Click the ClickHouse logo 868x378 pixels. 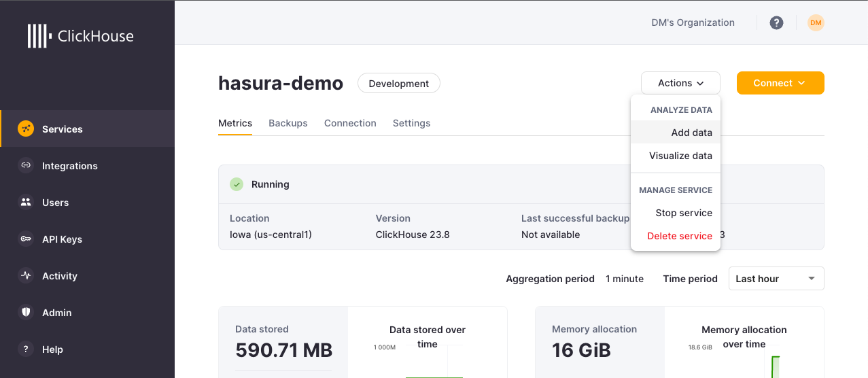[80, 36]
